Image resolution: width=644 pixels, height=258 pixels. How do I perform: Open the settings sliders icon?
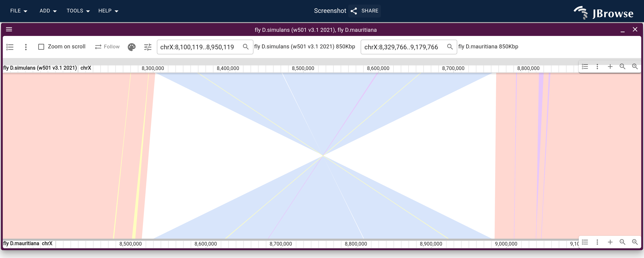(148, 47)
